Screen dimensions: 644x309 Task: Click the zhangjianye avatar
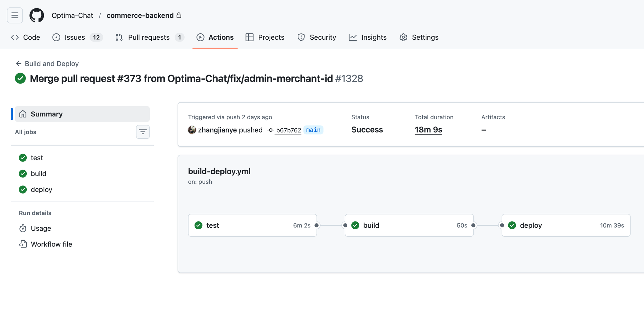coord(192,130)
